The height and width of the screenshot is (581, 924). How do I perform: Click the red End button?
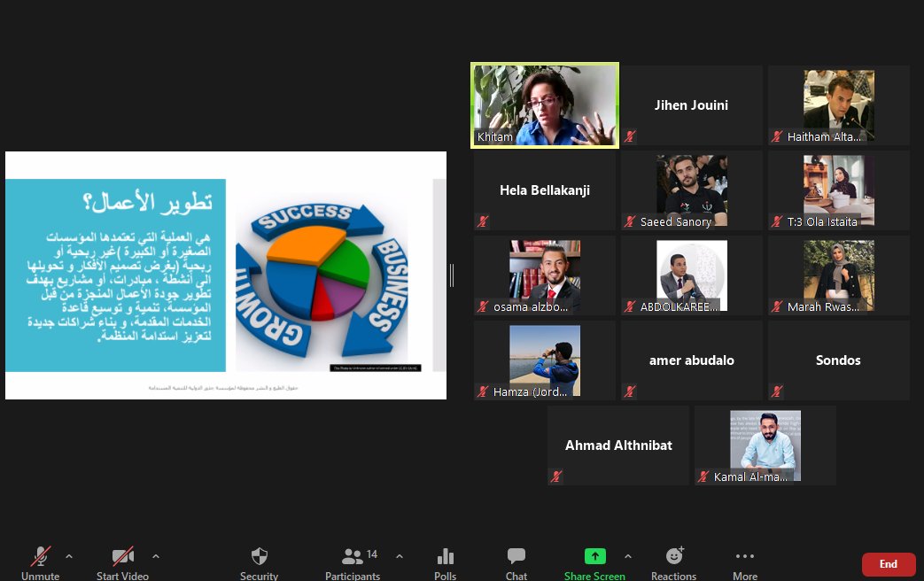(x=889, y=564)
